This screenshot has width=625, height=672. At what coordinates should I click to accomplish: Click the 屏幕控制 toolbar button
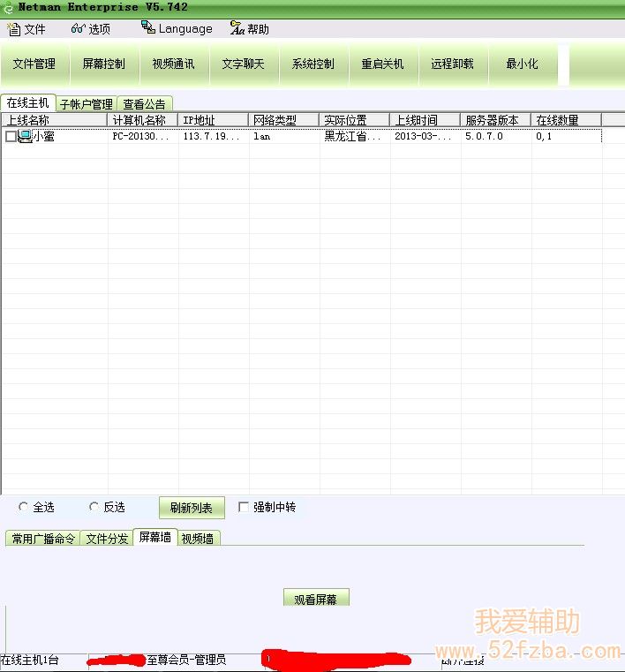coord(104,64)
